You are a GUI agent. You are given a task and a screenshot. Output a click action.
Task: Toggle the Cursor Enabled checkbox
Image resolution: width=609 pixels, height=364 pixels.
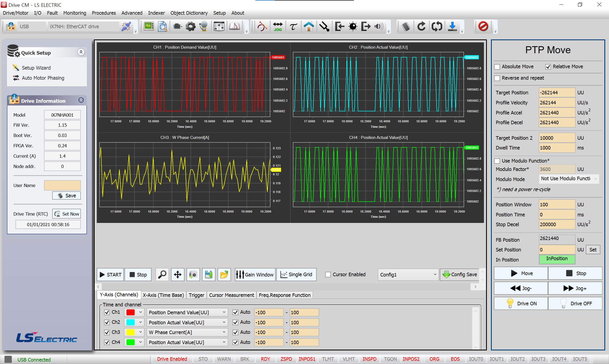click(328, 275)
